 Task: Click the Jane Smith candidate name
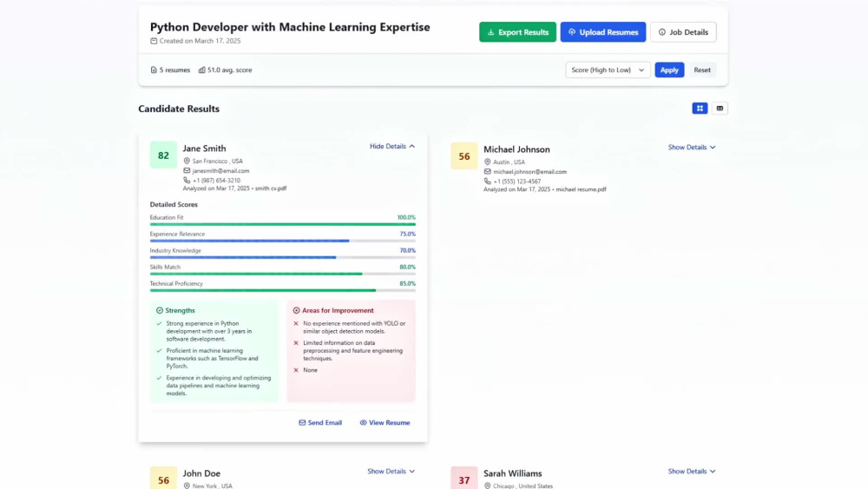coord(204,149)
